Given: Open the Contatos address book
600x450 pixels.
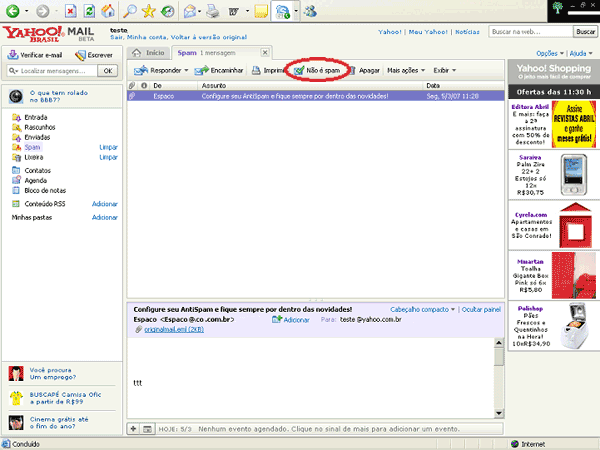Looking at the screenshot, I should tap(38, 171).
